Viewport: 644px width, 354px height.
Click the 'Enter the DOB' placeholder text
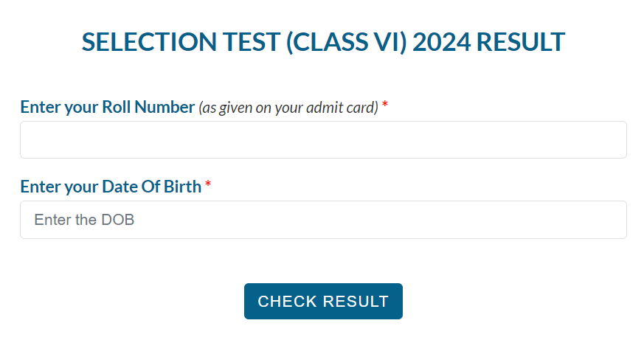click(x=84, y=220)
